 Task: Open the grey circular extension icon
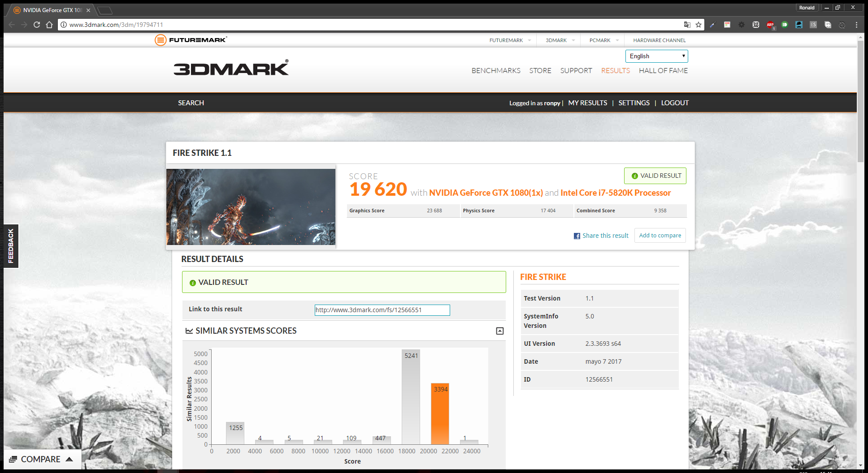tap(842, 25)
